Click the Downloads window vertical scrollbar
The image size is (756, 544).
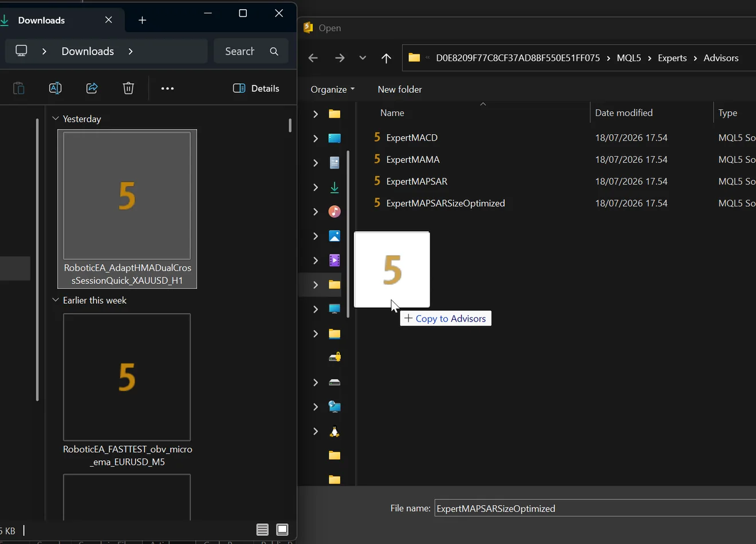point(290,126)
